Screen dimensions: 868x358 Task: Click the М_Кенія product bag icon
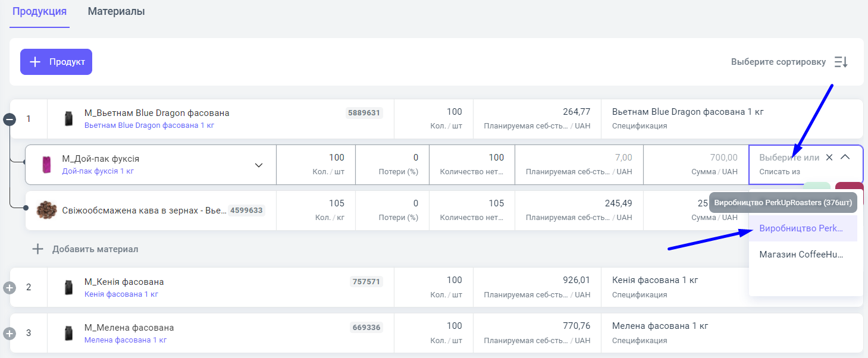(x=68, y=288)
